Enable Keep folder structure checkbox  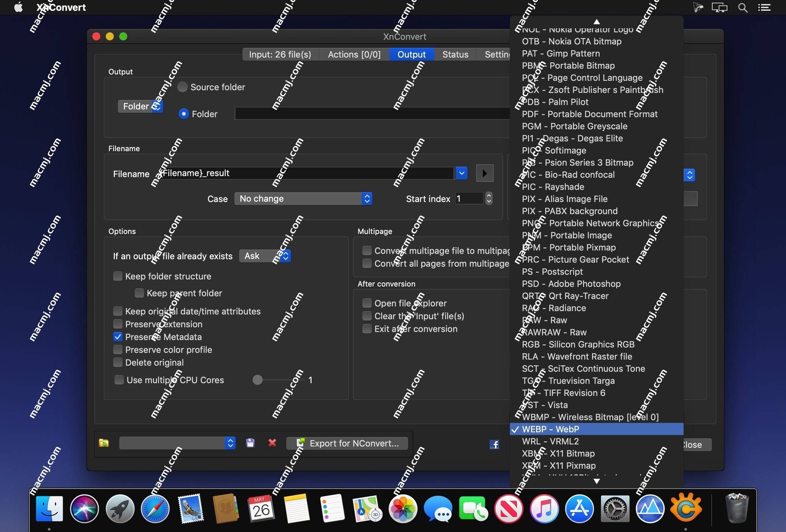tap(118, 275)
